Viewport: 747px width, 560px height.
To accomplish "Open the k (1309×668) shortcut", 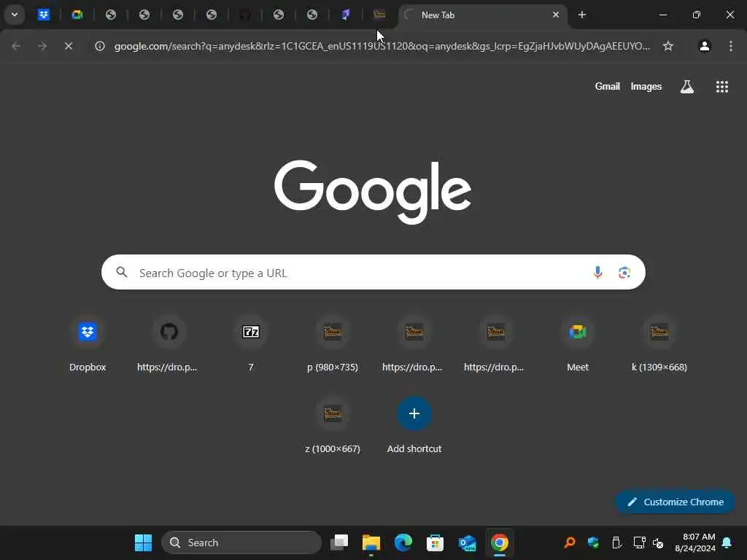I will coord(659,343).
